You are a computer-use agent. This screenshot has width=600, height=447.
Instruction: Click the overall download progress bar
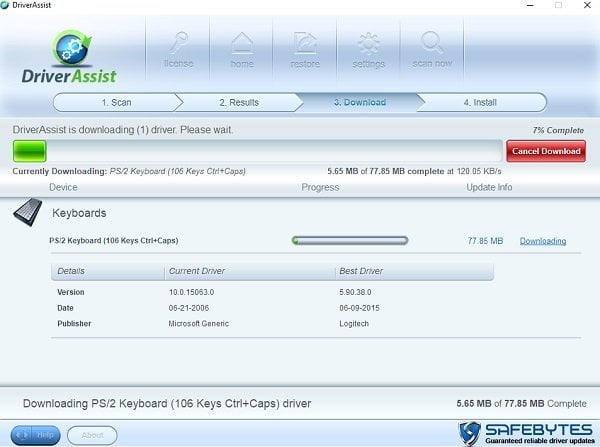[257, 151]
